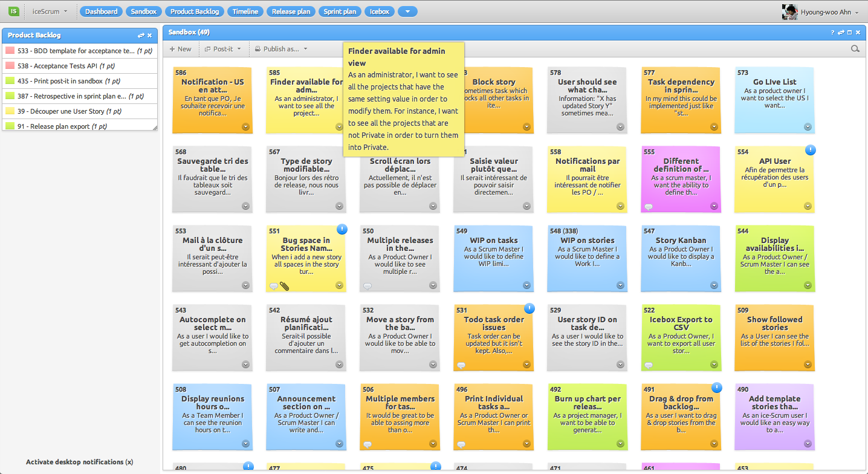Click the blue alert badge on Todo task order story

click(529, 308)
